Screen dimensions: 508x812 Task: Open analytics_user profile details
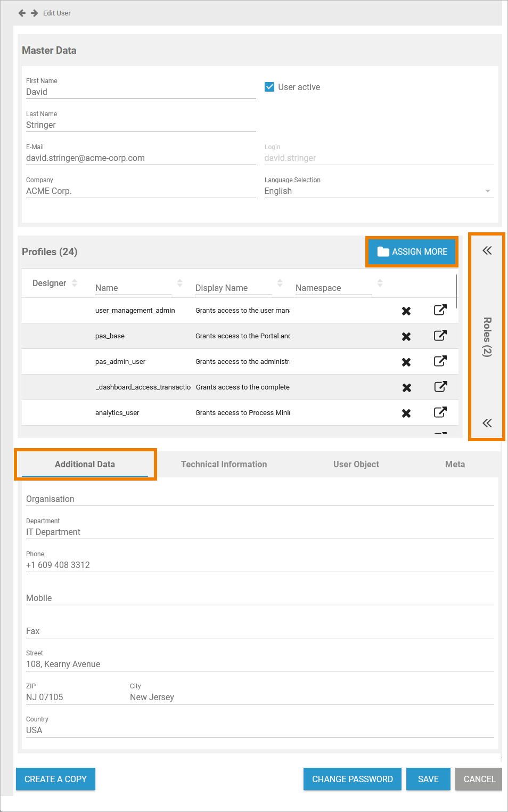click(440, 412)
